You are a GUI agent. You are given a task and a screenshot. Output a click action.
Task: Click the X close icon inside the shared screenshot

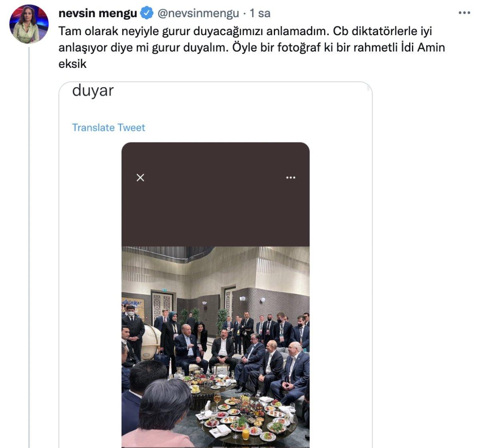tap(140, 177)
